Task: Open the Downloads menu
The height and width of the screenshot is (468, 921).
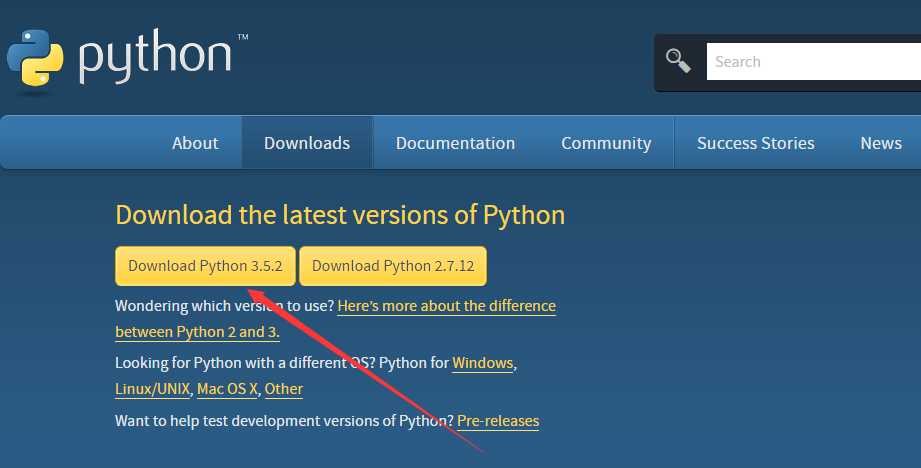Action: pyautogui.click(x=307, y=143)
